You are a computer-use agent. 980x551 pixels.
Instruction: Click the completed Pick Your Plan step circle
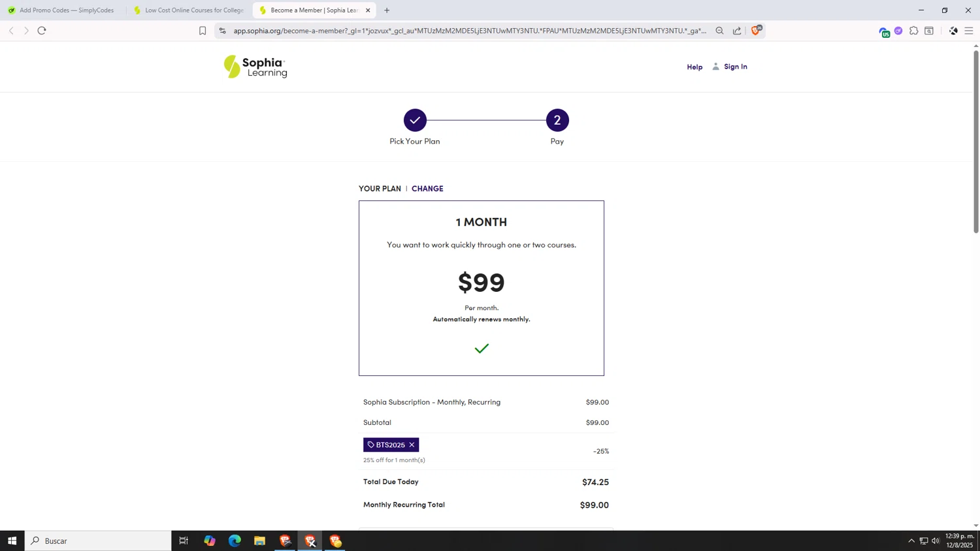coord(415,120)
